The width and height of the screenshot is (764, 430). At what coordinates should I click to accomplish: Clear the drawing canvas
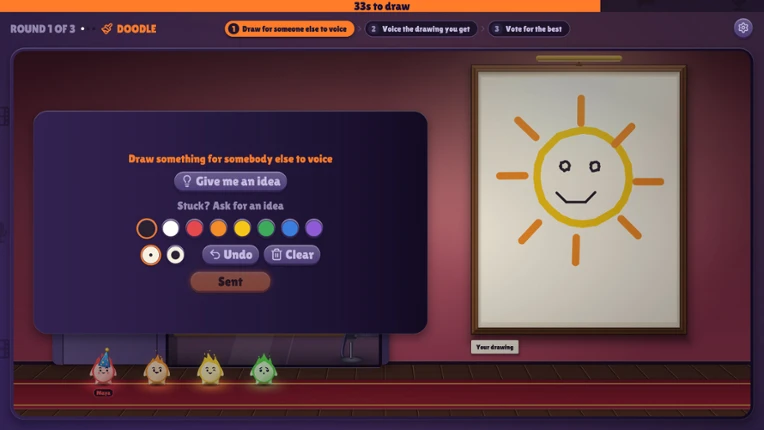point(292,255)
